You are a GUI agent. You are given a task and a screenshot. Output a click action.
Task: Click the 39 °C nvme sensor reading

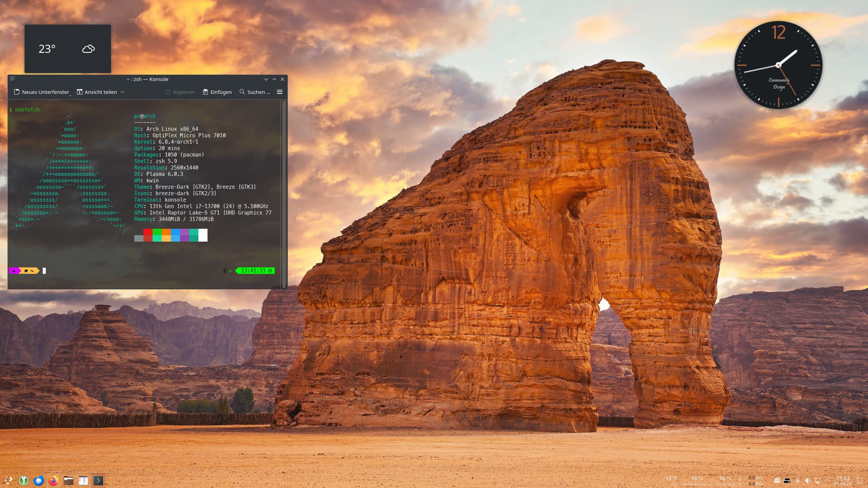[x=697, y=480]
